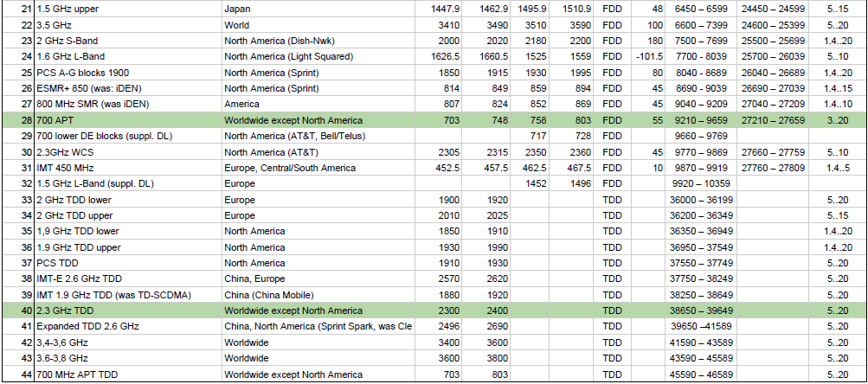
Task: Click row number 40
Action: [28, 311]
